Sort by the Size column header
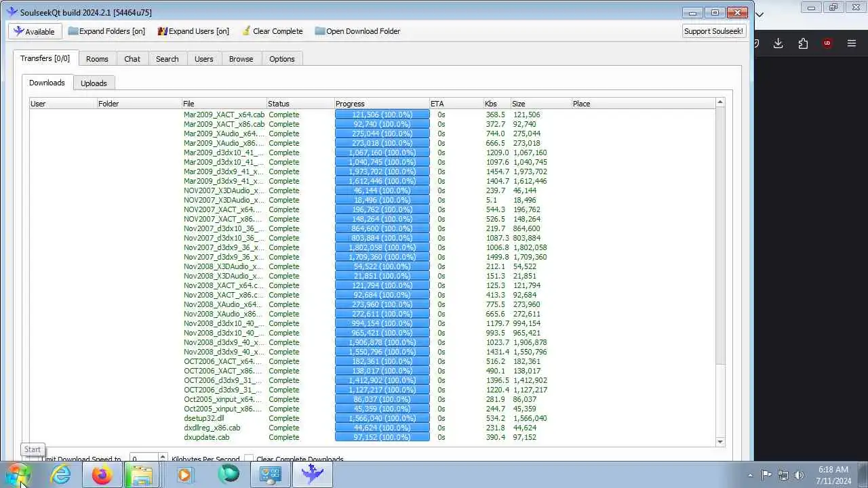 tap(541, 104)
